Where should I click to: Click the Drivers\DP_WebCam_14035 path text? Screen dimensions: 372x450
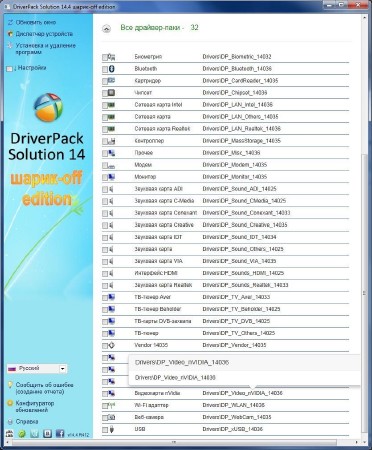pyautogui.click(x=237, y=417)
